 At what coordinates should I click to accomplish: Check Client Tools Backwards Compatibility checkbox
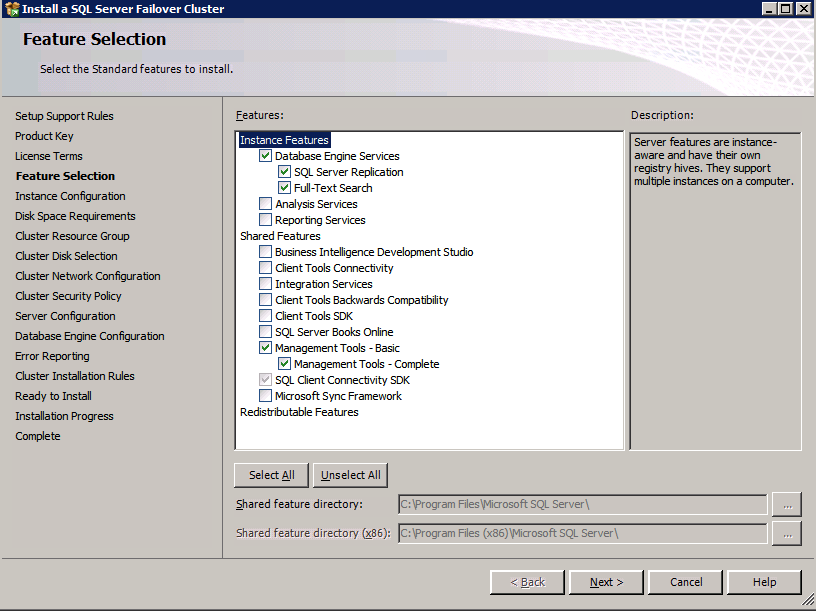click(265, 300)
